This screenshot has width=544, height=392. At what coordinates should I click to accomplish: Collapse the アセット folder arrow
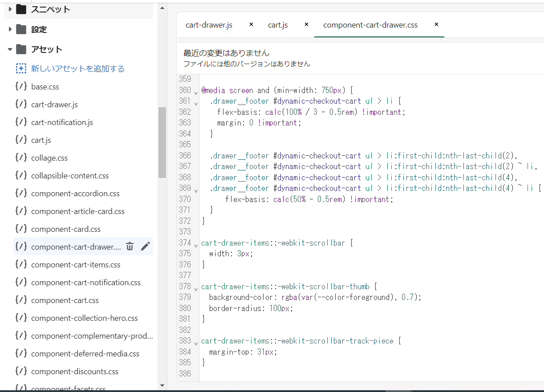pyautogui.click(x=10, y=49)
